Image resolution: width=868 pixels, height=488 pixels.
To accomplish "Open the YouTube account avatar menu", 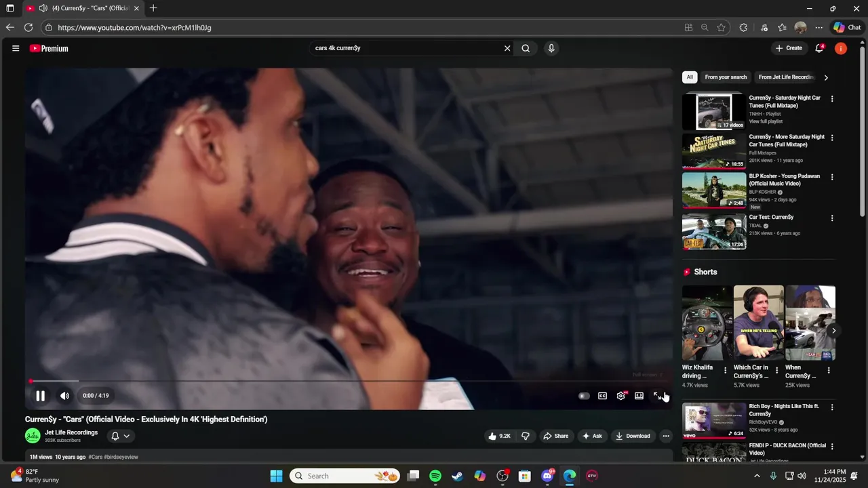I will tap(841, 48).
